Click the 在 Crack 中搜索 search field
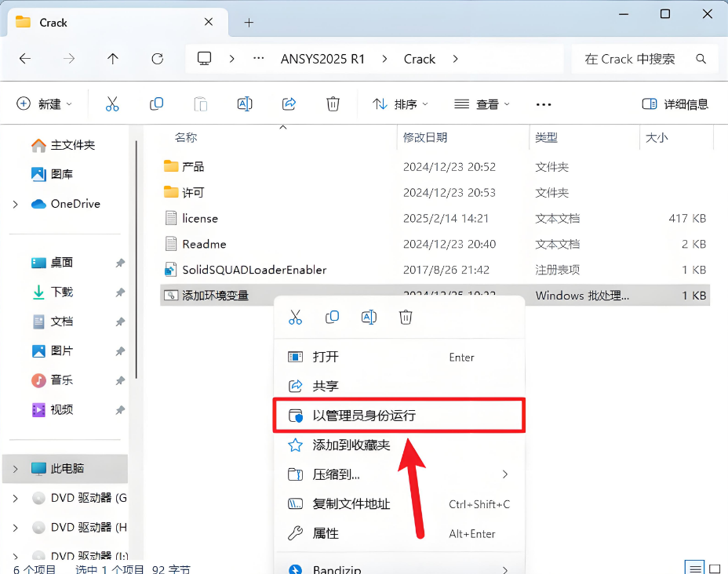Image resolution: width=728 pixels, height=574 pixels. 643,59
